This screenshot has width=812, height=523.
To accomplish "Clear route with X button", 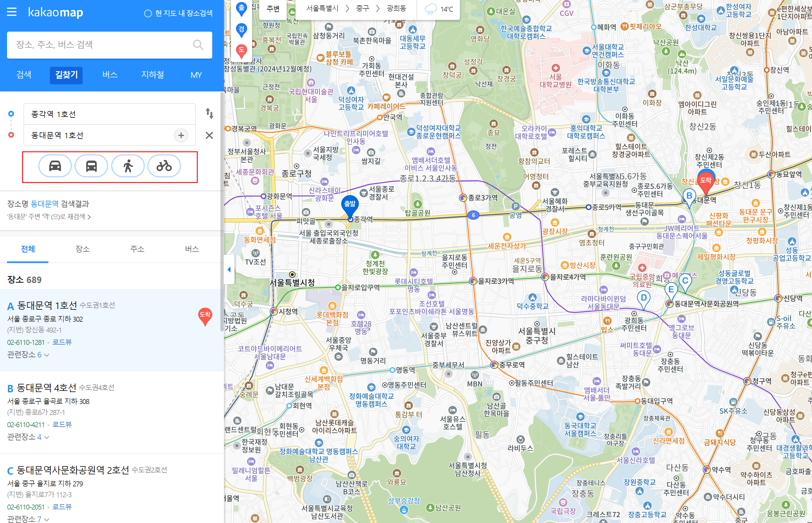I will (209, 135).
